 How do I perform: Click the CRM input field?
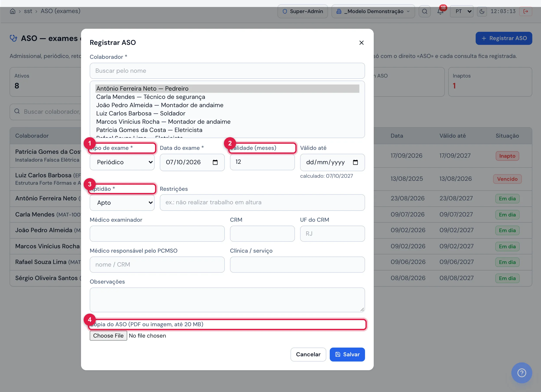[x=262, y=234]
